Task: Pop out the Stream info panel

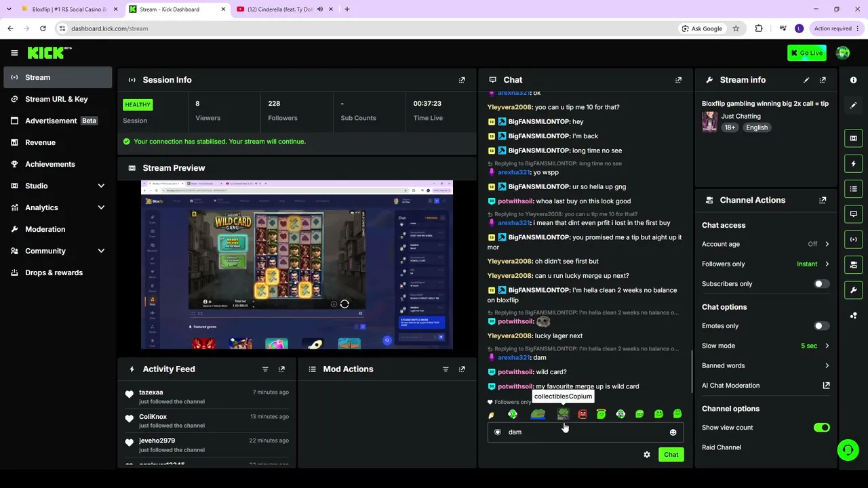Action: (823, 80)
